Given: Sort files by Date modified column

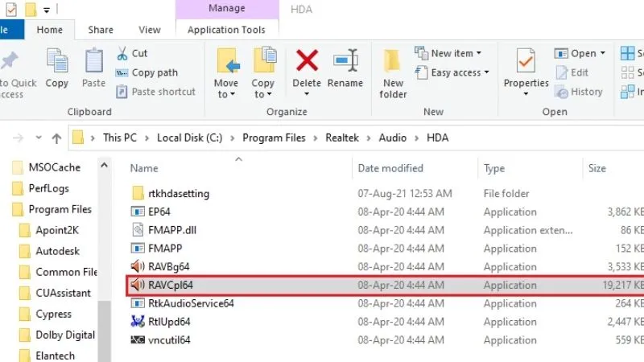Looking at the screenshot, I should (x=390, y=169).
